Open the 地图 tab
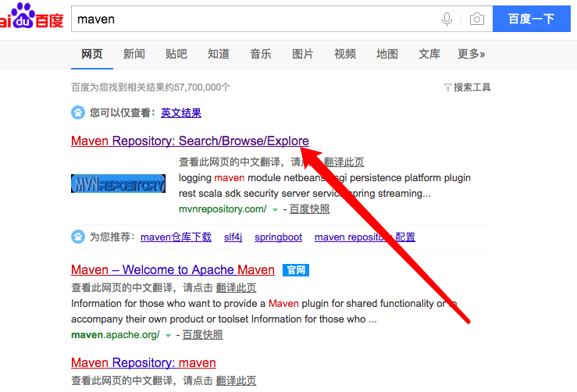 pyautogui.click(x=387, y=54)
